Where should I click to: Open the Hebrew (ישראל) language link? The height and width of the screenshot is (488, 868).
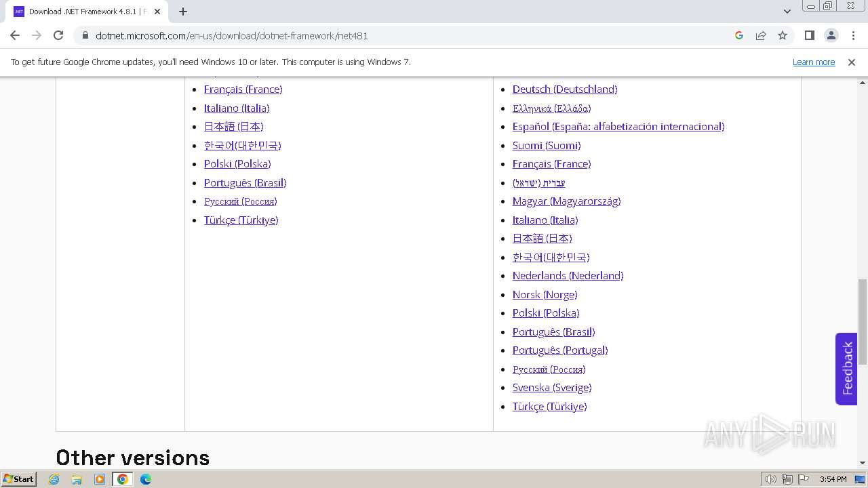click(539, 182)
